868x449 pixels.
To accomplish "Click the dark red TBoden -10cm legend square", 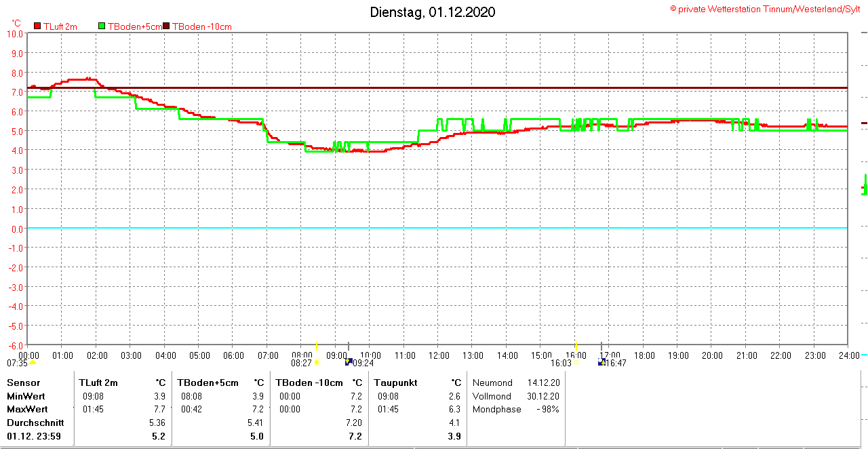I will click(166, 26).
